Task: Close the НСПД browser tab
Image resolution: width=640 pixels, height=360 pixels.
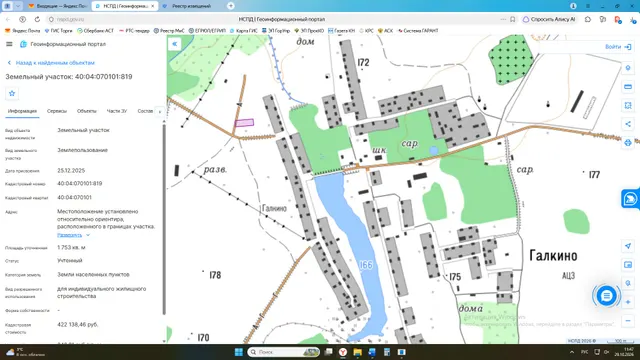Action: tap(153, 6)
